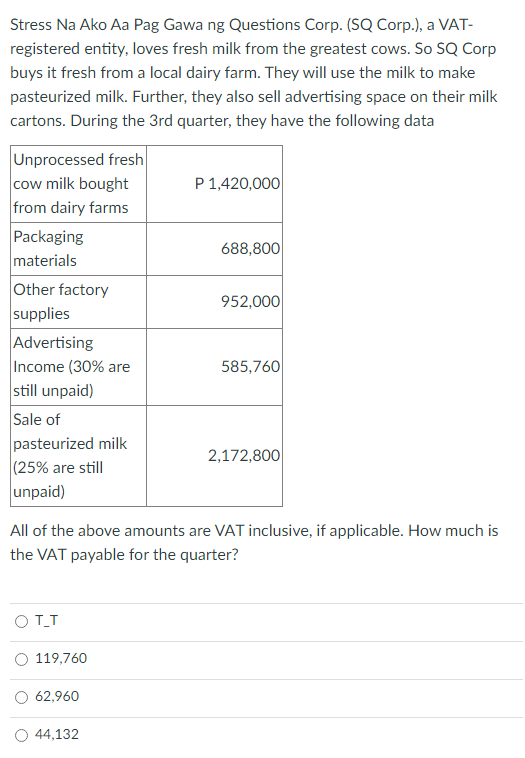Click the Advertising Income table cell
Viewport: 525px width, 758px height.
point(78,367)
